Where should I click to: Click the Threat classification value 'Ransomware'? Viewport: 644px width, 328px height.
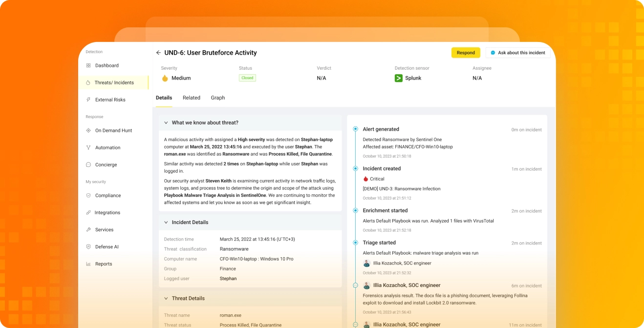pyautogui.click(x=234, y=249)
